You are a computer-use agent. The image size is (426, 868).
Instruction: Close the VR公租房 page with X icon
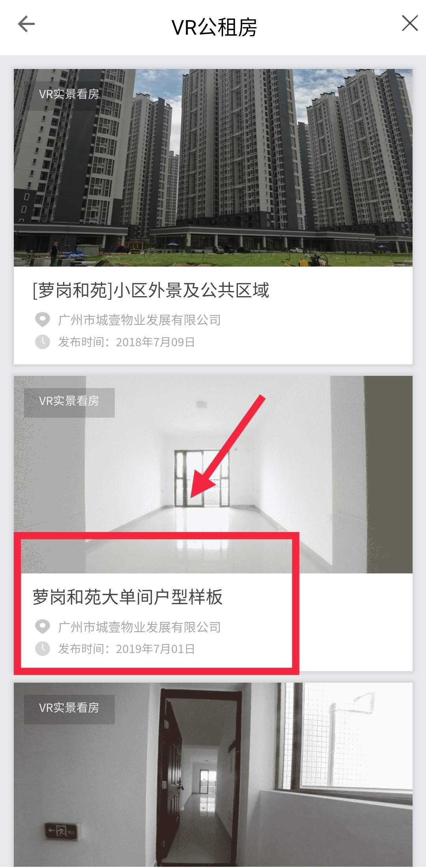(410, 23)
